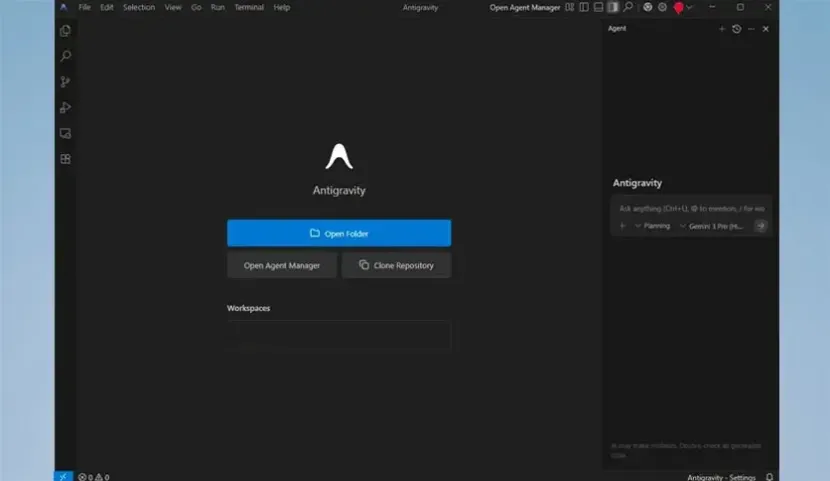830x481 pixels.
Task: Open the errors and warnings status item
Action: [94, 477]
